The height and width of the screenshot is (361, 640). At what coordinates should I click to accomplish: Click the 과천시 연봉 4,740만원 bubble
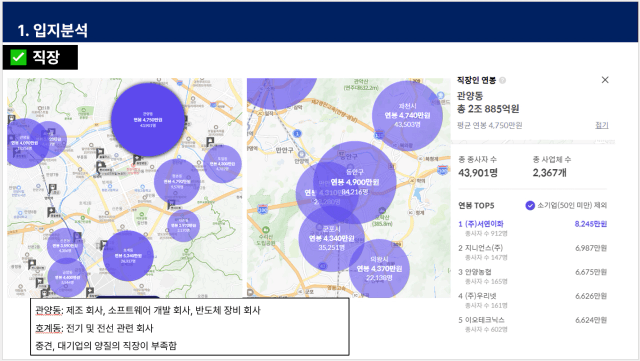[x=407, y=116]
